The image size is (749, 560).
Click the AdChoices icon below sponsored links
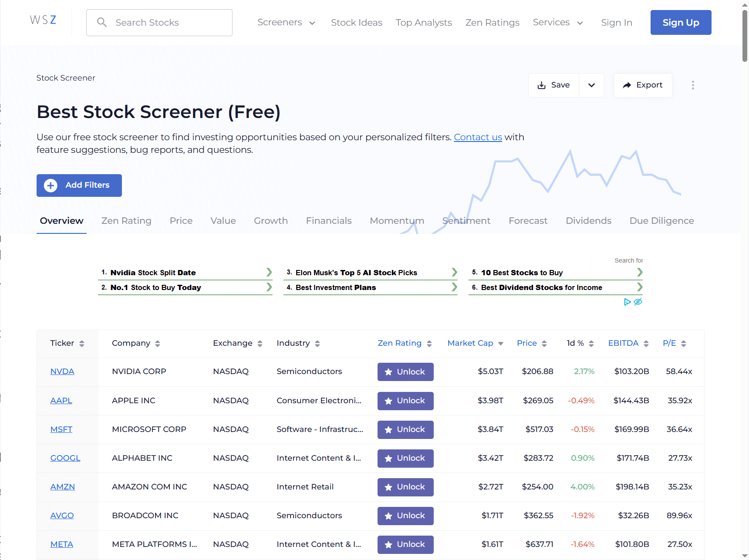[x=627, y=302]
